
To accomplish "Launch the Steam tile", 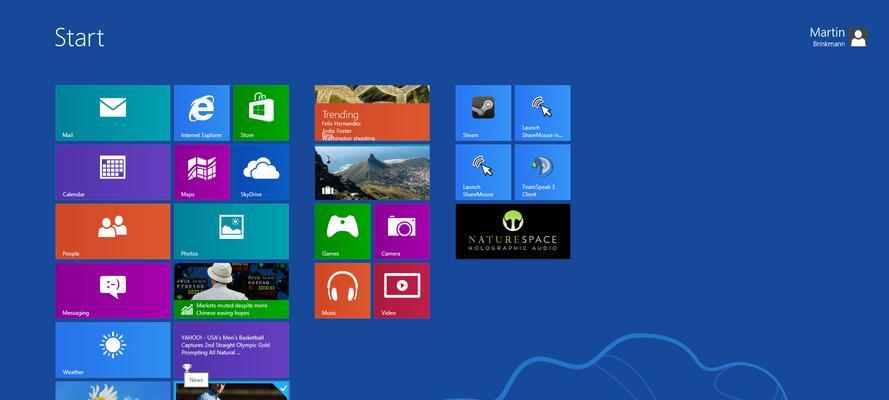I will [x=483, y=113].
